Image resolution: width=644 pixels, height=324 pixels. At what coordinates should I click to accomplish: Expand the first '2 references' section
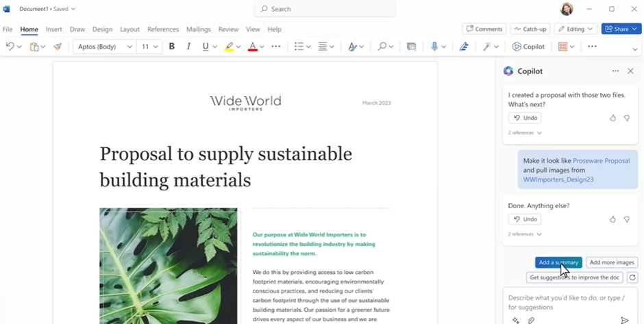tap(525, 133)
